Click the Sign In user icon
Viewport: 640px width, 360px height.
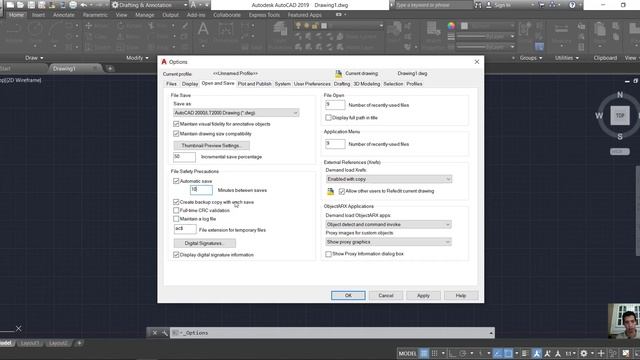click(489, 5)
